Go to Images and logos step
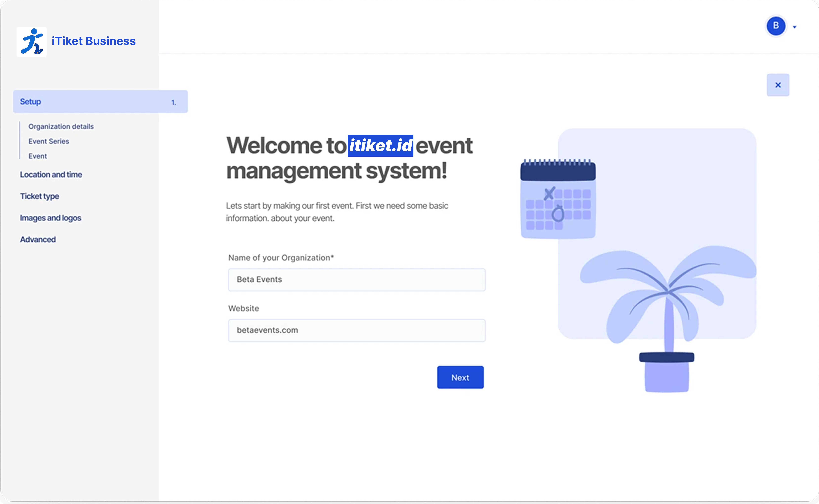Screen dimensions: 819x504 click(x=51, y=218)
